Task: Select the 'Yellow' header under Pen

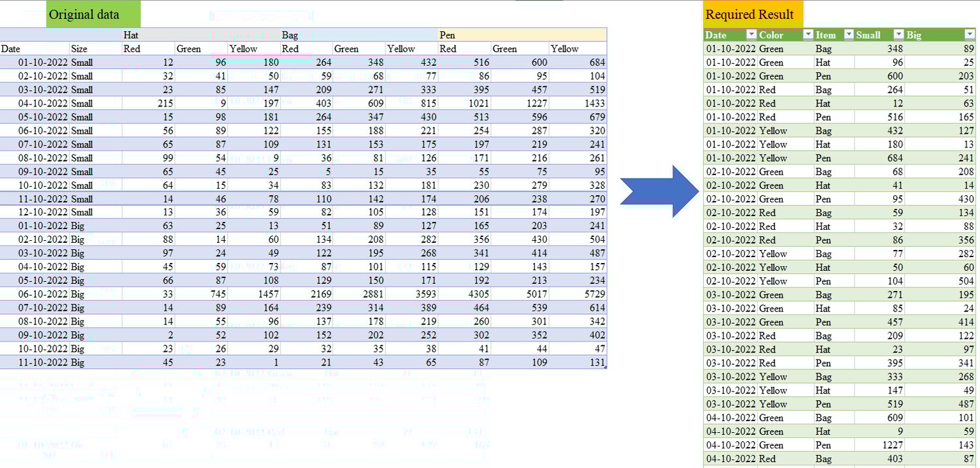Action: [x=578, y=48]
